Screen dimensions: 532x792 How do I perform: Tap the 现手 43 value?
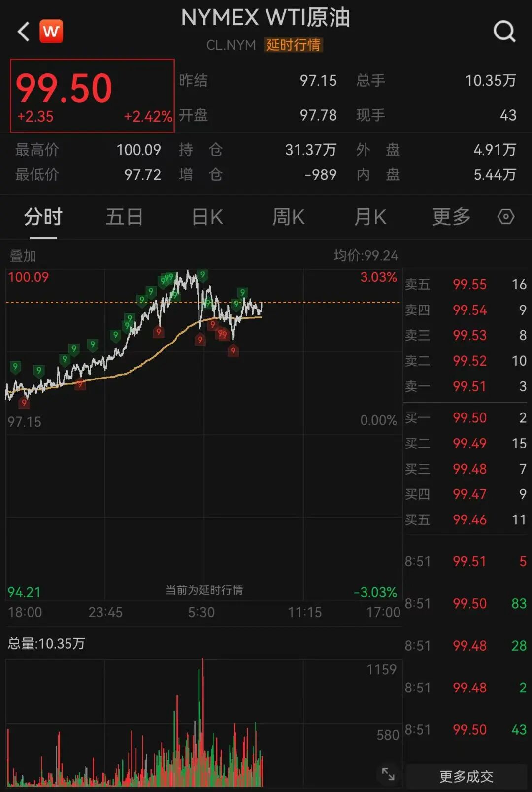pos(508,115)
